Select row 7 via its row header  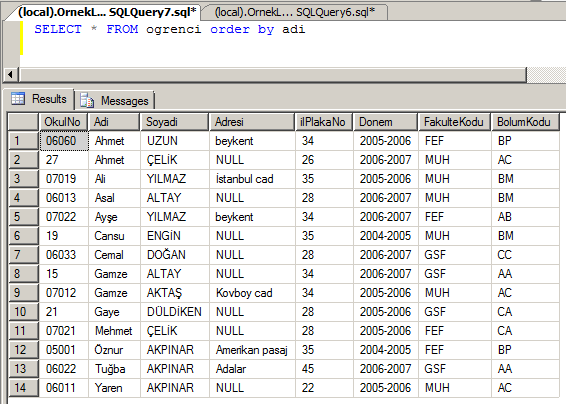tap(23, 255)
